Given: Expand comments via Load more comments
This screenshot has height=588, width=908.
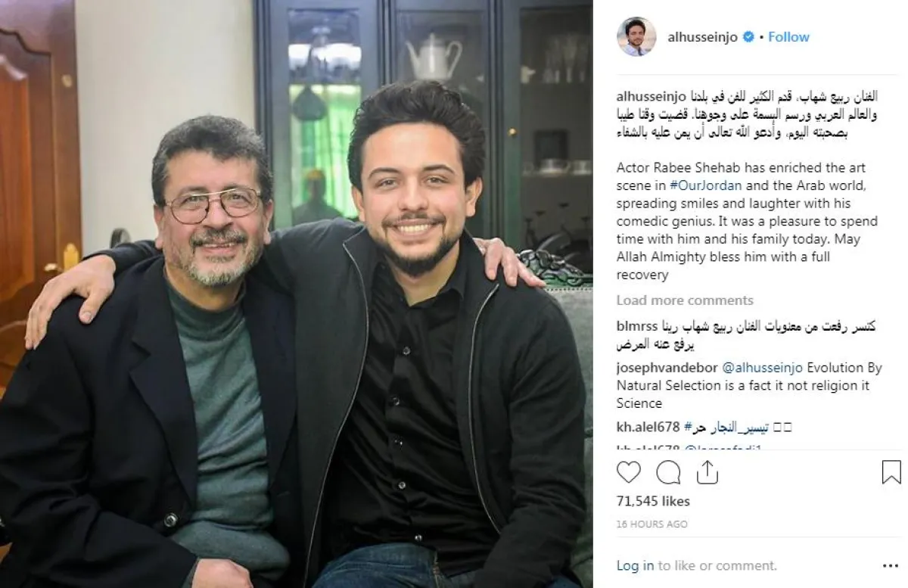Looking at the screenshot, I should click(685, 300).
